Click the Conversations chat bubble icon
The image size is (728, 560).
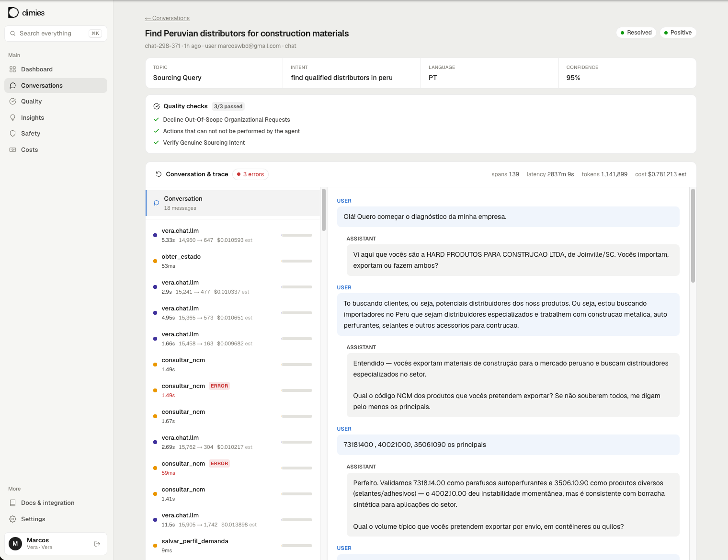pyautogui.click(x=13, y=86)
